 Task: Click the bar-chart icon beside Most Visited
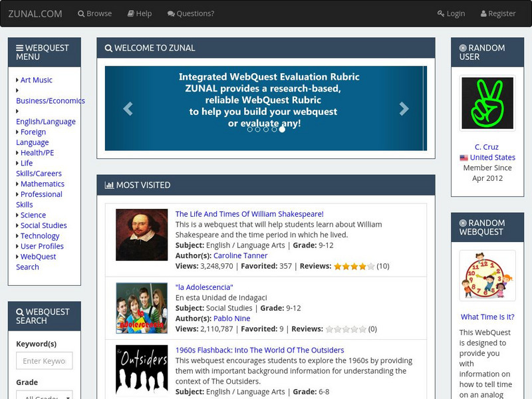pos(110,185)
